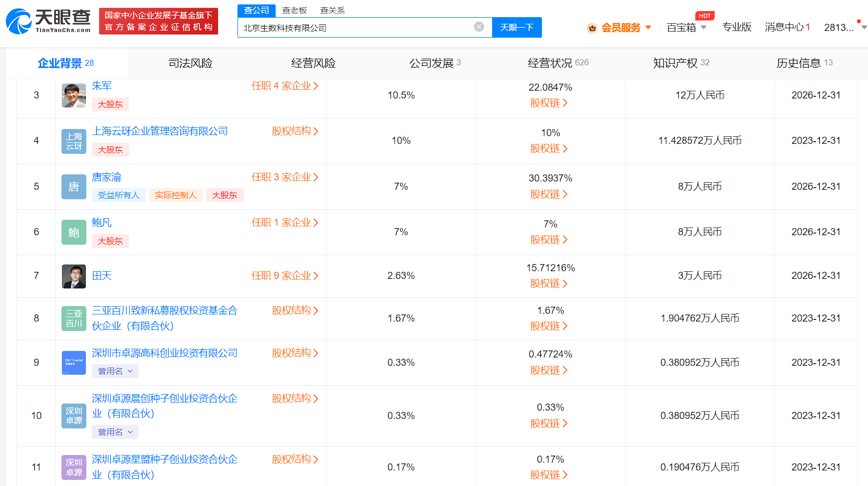Open 股权链 under 30.3937%
Image resolution: width=868 pixels, height=486 pixels.
[549, 194]
